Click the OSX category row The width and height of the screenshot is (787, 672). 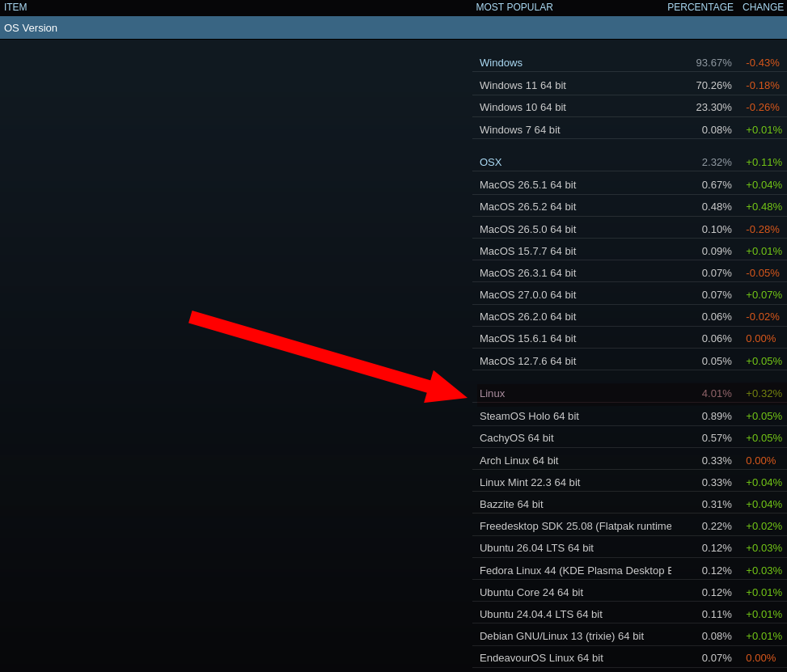629,162
